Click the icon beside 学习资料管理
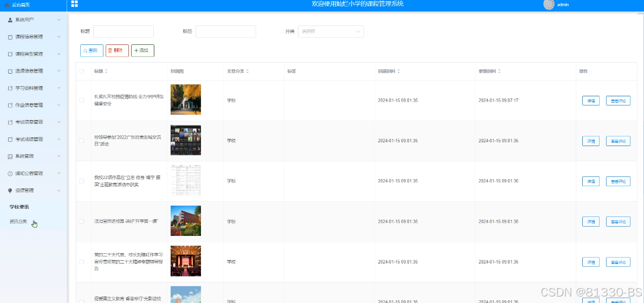644x303 pixels. tap(10, 88)
